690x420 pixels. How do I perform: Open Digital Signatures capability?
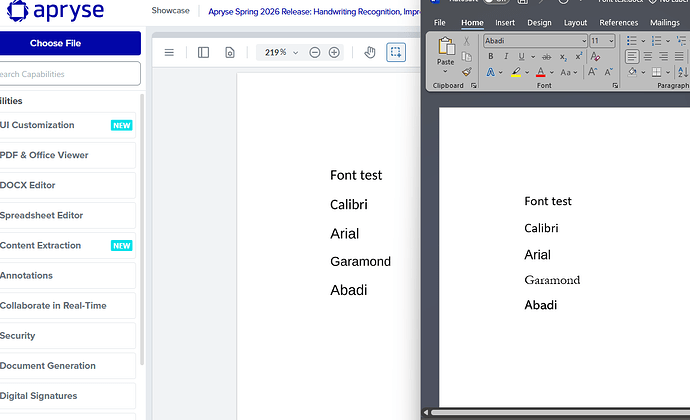[67, 396]
